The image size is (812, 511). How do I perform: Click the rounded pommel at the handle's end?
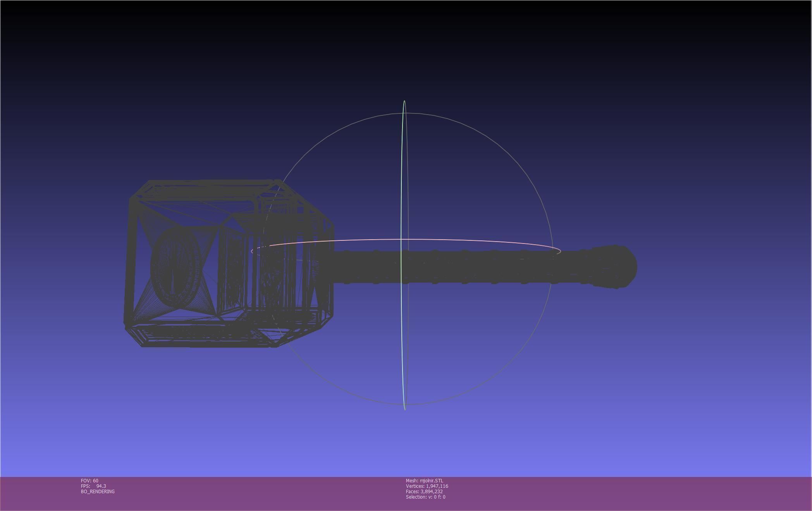[614, 267]
